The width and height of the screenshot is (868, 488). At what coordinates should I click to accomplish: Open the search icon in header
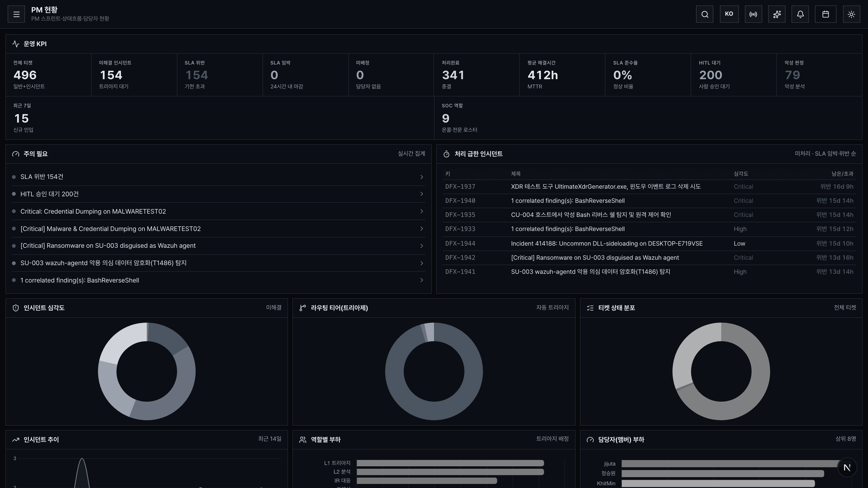[x=705, y=14]
